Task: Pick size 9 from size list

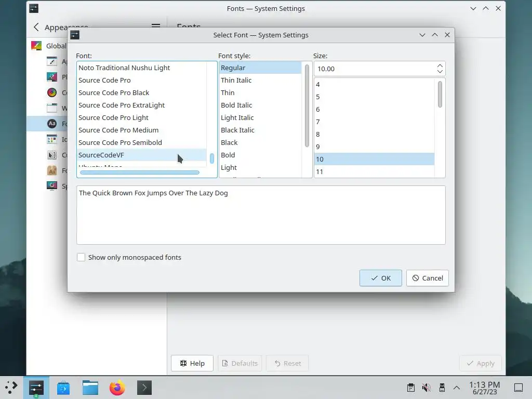Action: 375,147
